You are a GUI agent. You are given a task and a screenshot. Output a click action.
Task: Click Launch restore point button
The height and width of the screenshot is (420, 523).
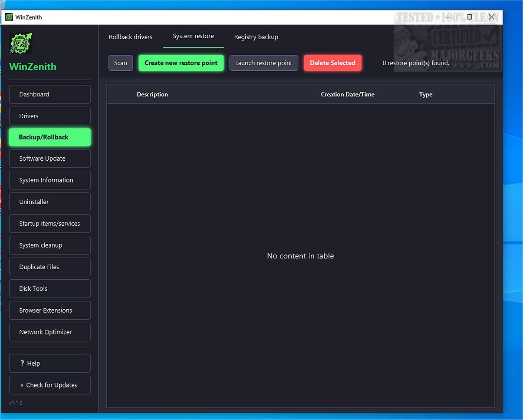pos(264,63)
